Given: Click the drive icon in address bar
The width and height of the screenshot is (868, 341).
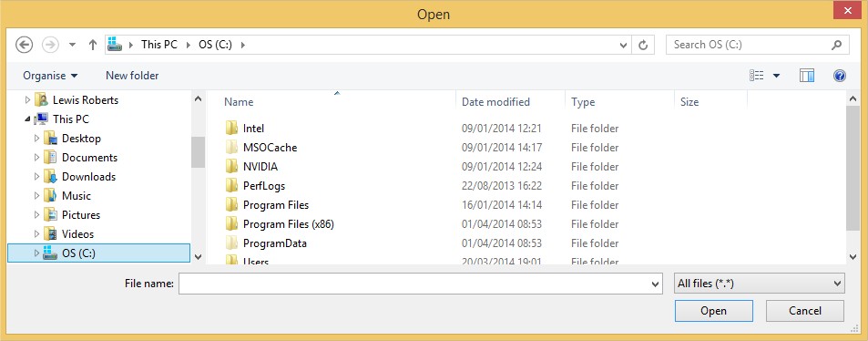Looking at the screenshot, I should point(115,45).
